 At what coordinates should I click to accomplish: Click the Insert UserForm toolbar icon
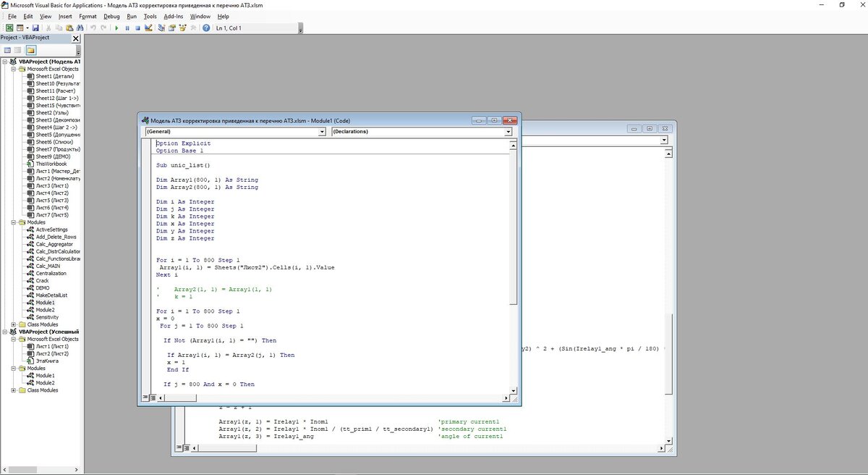click(x=20, y=28)
